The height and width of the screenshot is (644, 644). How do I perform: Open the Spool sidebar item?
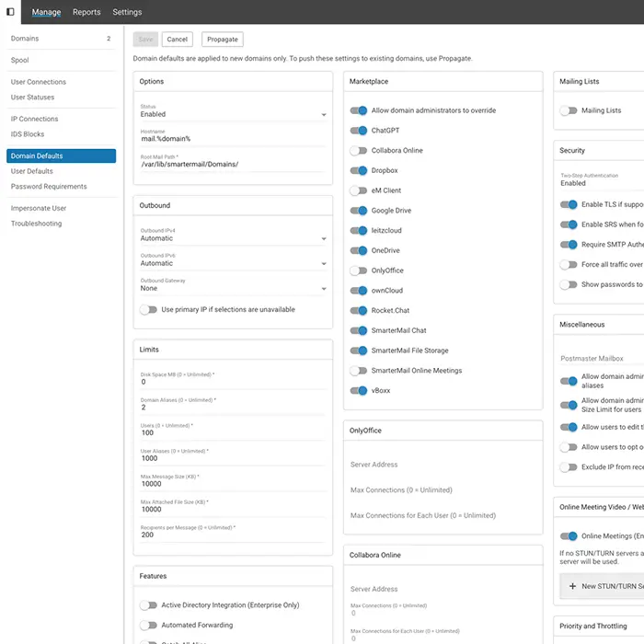[62, 60]
